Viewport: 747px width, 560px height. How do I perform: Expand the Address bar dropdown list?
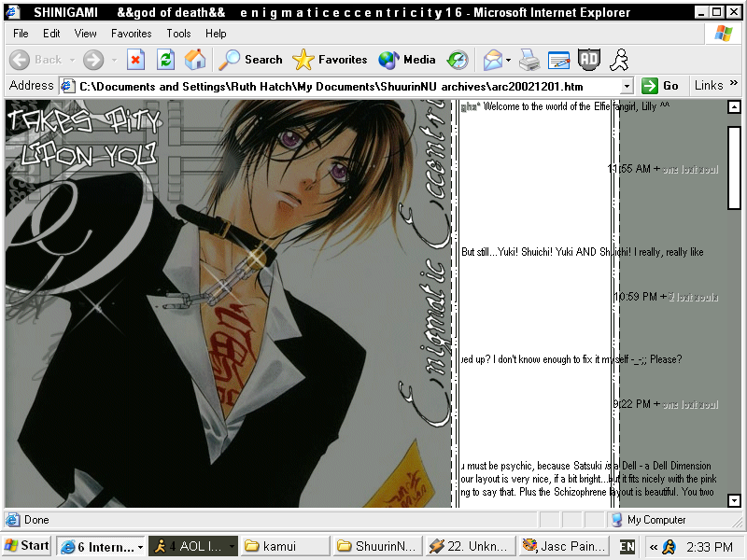(x=627, y=86)
